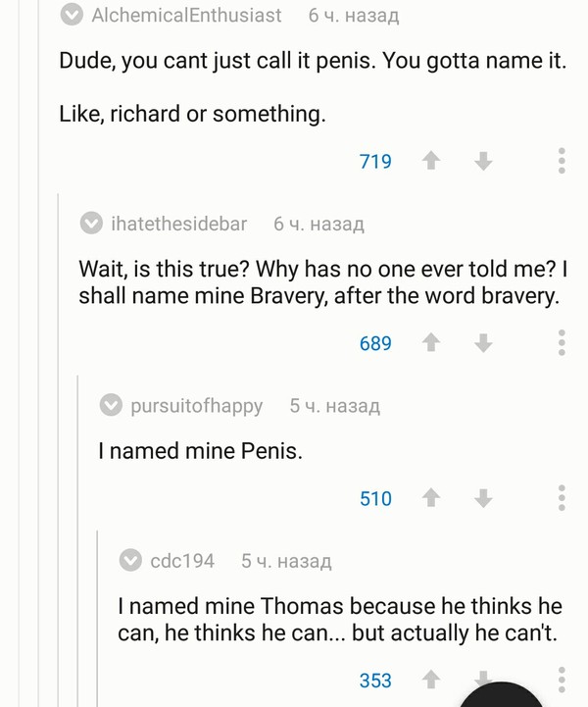
Task: Collapse ihatethesidebar's comment thread
Action: tap(91, 225)
